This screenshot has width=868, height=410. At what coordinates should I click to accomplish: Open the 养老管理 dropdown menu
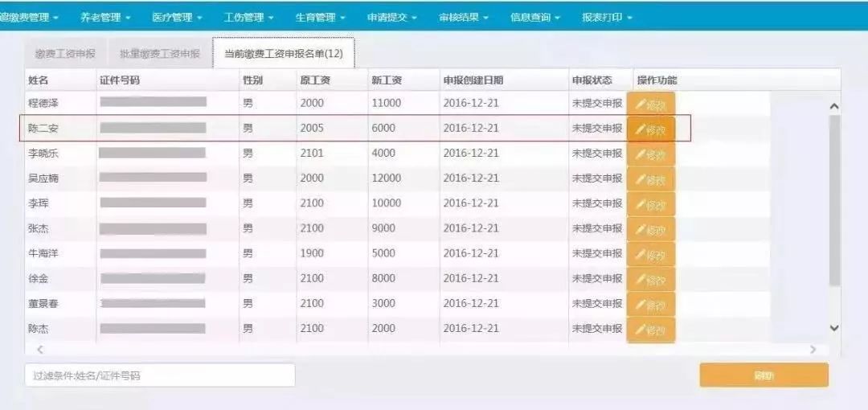tap(105, 18)
